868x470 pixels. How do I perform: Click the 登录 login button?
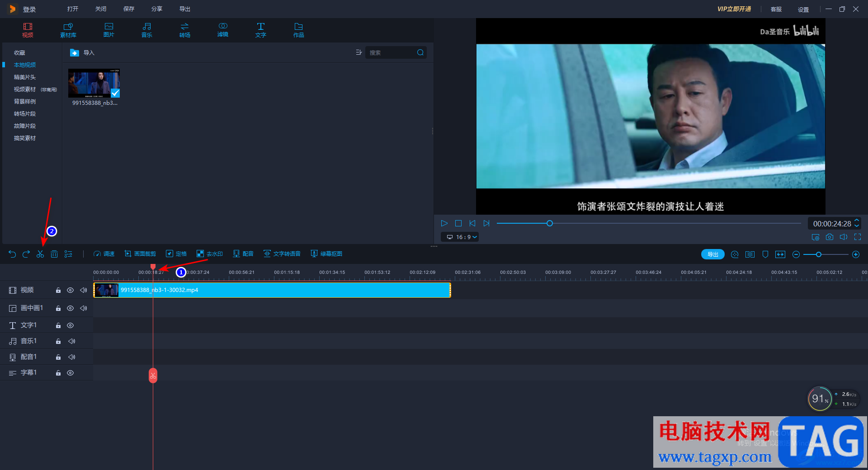29,9
